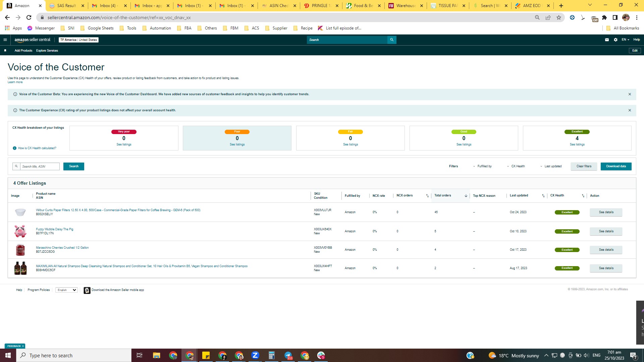
Task: Click the Search button beside title field
Action: click(x=74, y=166)
